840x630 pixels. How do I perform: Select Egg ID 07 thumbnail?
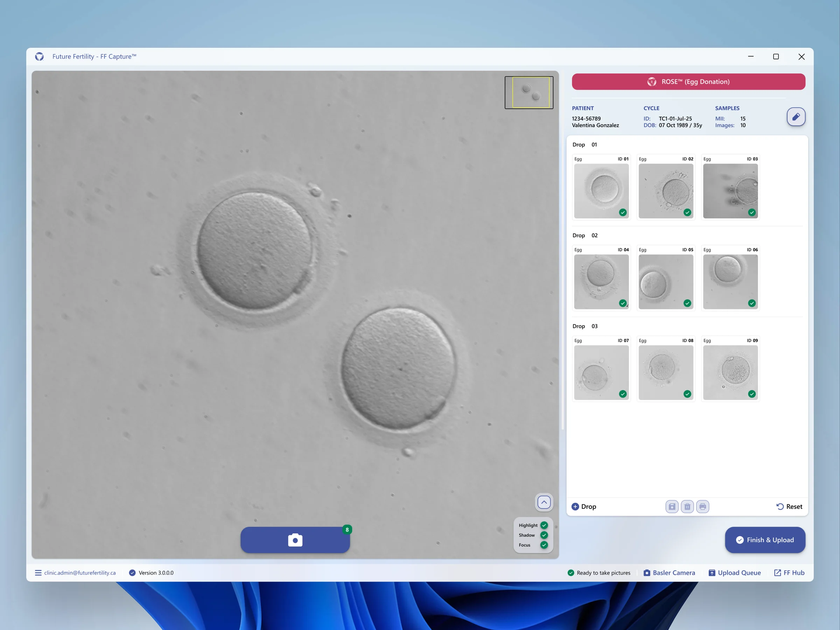[601, 372]
